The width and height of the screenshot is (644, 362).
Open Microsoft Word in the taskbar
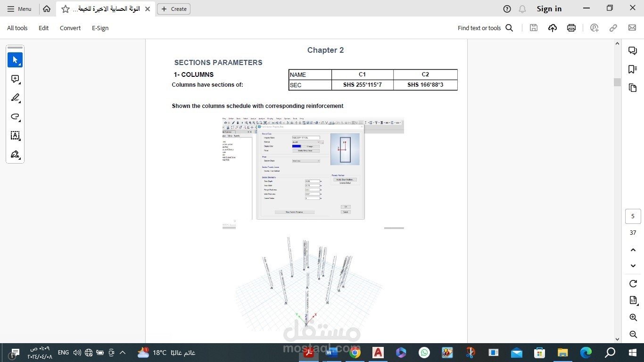pyautogui.click(x=332, y=353)
